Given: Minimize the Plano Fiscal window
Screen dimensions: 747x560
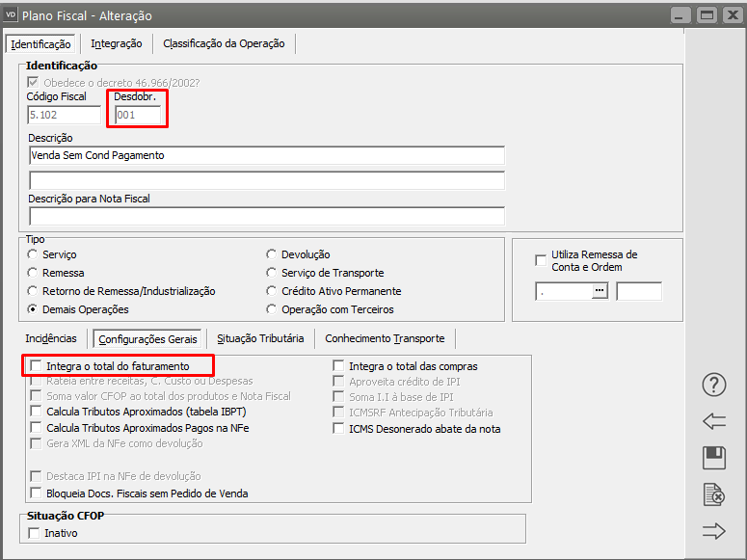Looking at the screenshot, I should 680,15.
